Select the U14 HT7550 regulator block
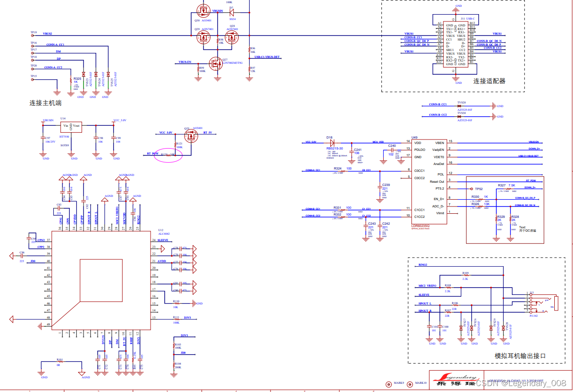Screen dimensions: 573x392 [x=71, y=127]
